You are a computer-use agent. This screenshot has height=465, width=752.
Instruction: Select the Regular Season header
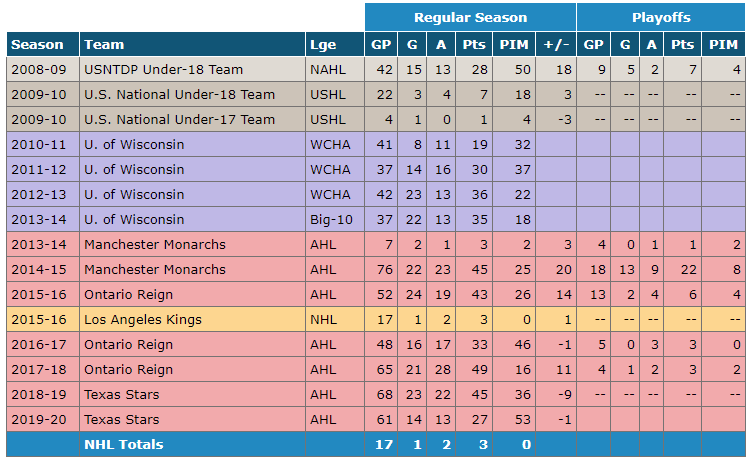pos(470,17)
